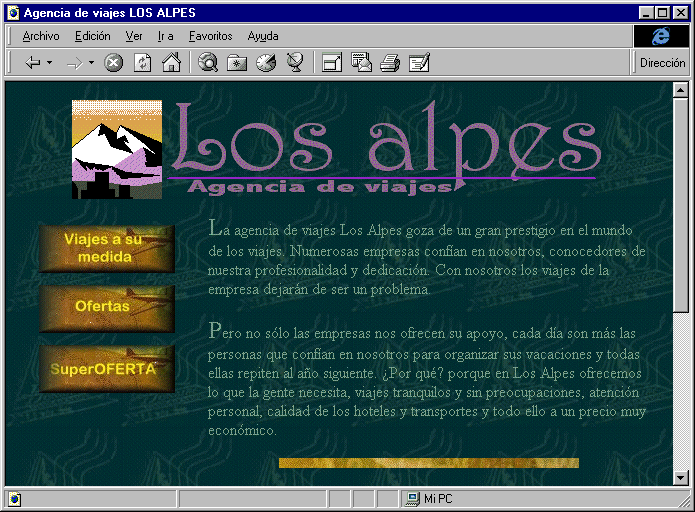Click the Back navigation arrow
The width and height of the screenshot is (695, 512).
coord(32,63)
